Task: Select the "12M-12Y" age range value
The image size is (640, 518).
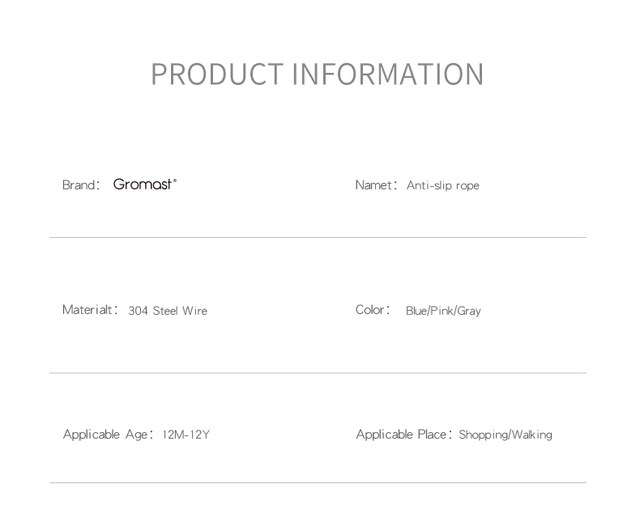Action: pyautogui.click(x=185, y=435)
